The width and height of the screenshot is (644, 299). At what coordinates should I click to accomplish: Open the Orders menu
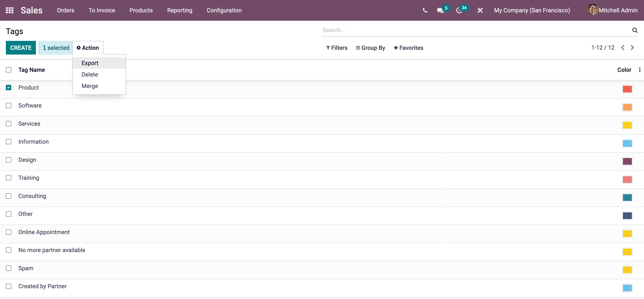click(x=66, y=10)
